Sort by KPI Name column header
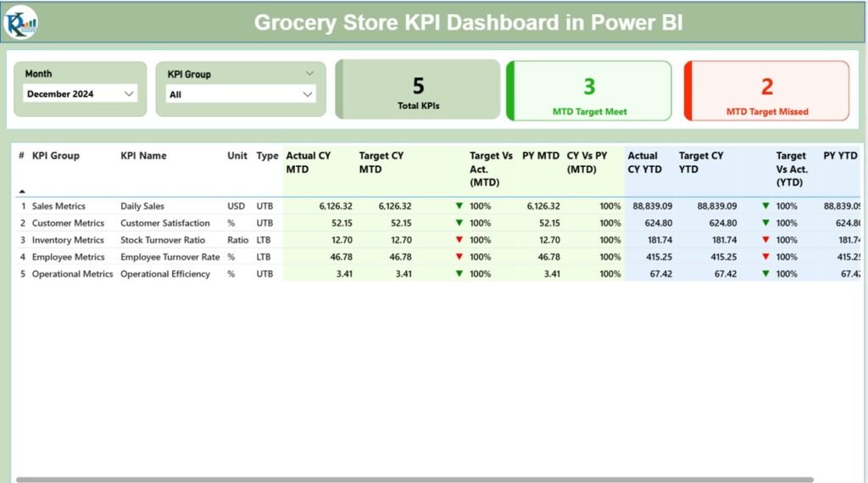 coord(143,156)
